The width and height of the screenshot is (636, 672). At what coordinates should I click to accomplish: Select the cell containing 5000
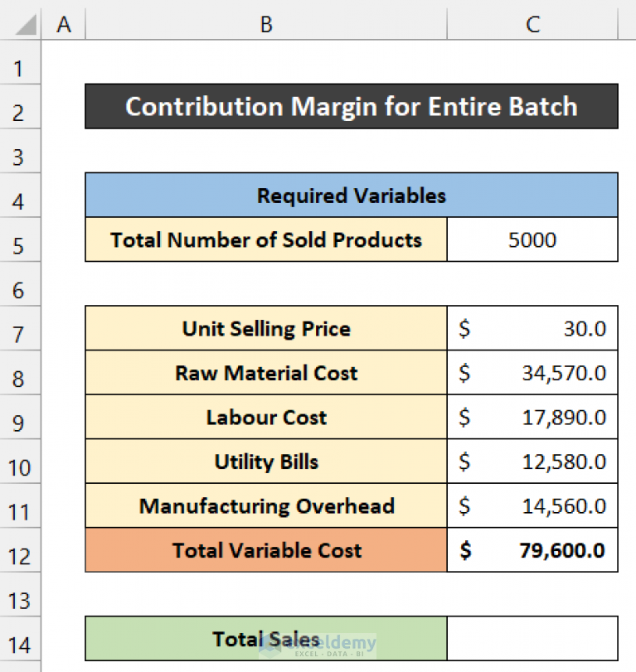click(532, 239)
